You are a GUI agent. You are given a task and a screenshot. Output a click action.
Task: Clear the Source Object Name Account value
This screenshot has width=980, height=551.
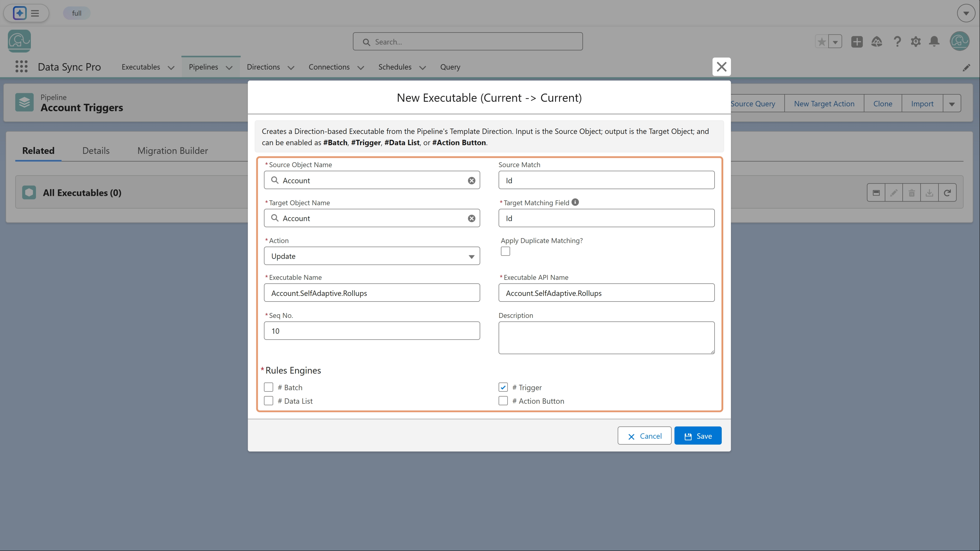point(471,181)
